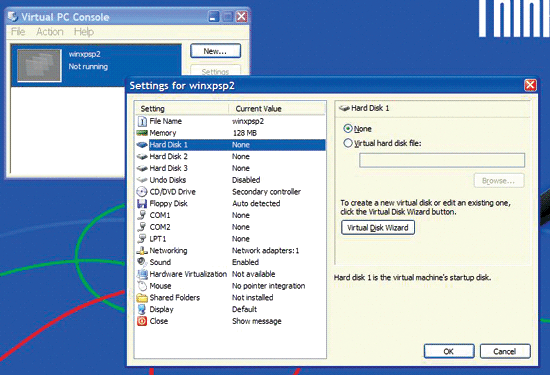
Task: Select the Memory setting icon
Action: point(142,133)
